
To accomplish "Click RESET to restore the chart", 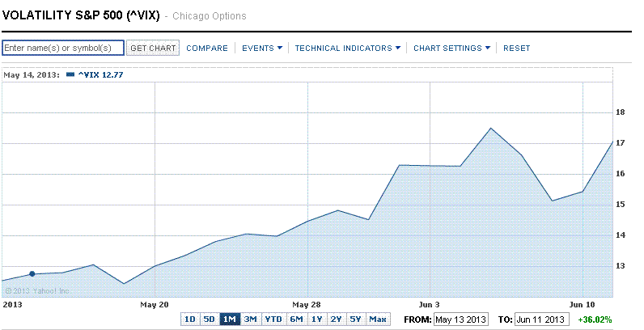I will (517, 49).
